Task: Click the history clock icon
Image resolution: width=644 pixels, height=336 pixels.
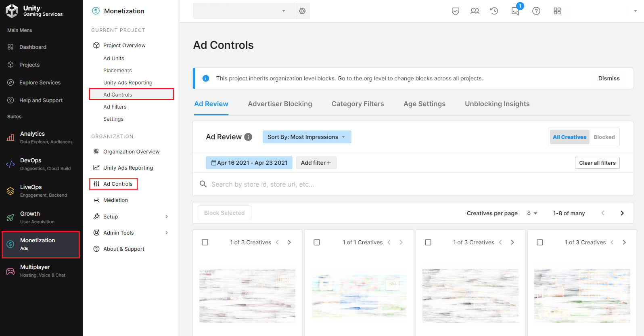Action: (x=494, y=11)
